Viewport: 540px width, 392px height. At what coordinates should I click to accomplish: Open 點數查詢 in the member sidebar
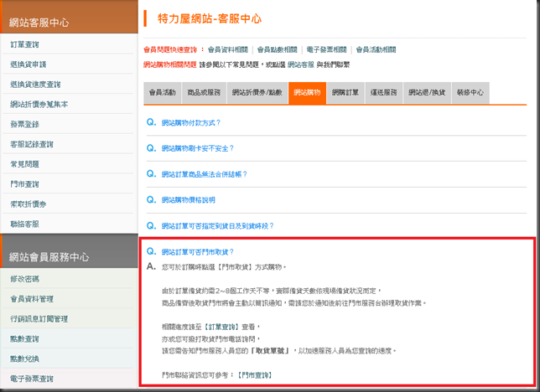click(24, 339)
